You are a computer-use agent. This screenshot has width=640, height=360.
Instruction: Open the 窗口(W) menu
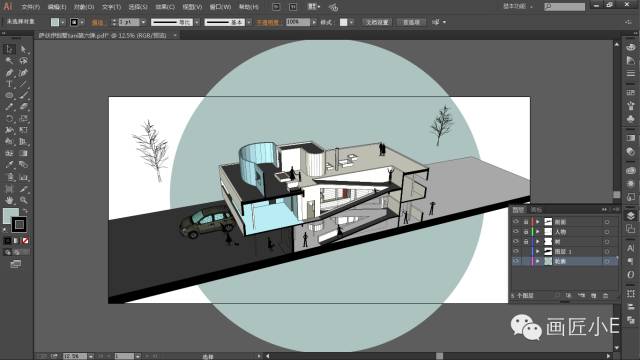point(220,7)
